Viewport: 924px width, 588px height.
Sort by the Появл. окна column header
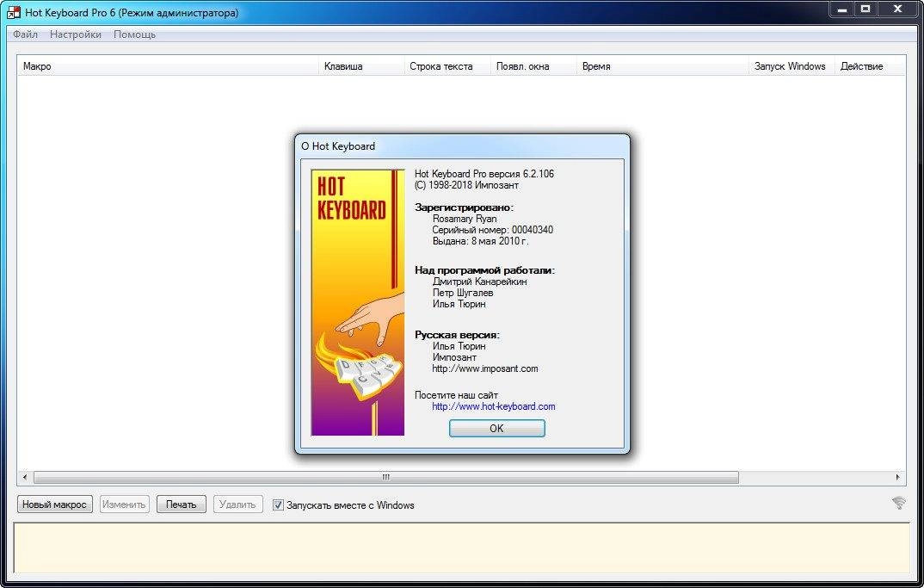[x=533, y=66]
